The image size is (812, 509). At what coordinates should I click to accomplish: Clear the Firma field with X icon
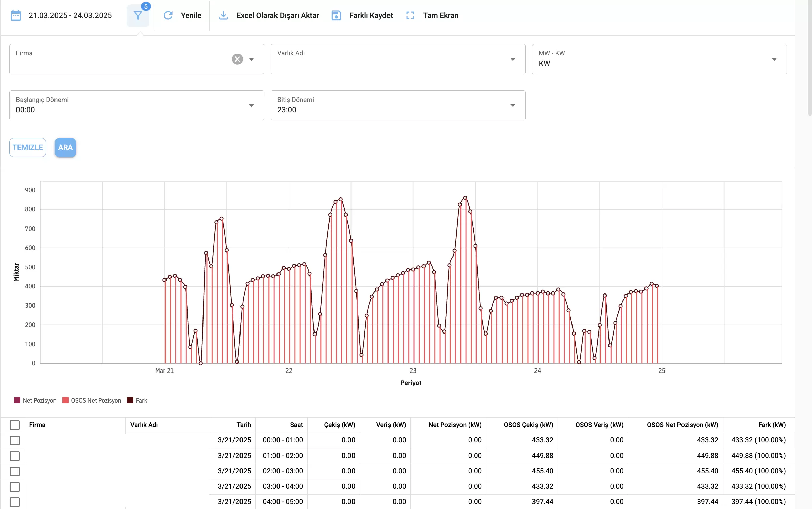tap(237, 59)
